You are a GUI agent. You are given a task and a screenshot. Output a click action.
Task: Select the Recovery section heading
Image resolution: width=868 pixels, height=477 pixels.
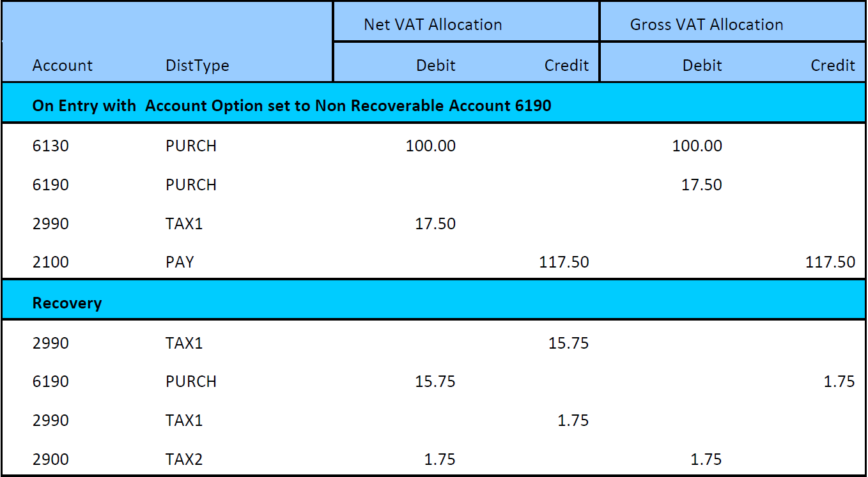click(x=67, y=303)
